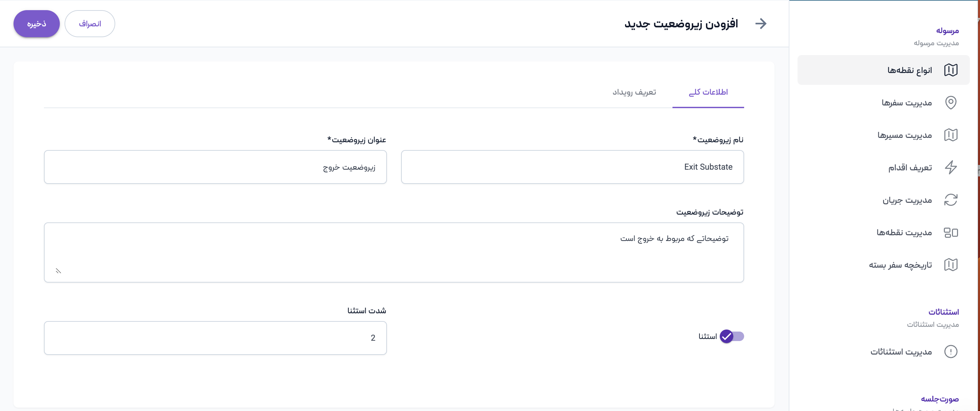Image resolution: width=980 pixels, height=411 pixels.
Task: Open the مدیریت نقطه‌ها sidebar menu item
Action: coord(904,233)
